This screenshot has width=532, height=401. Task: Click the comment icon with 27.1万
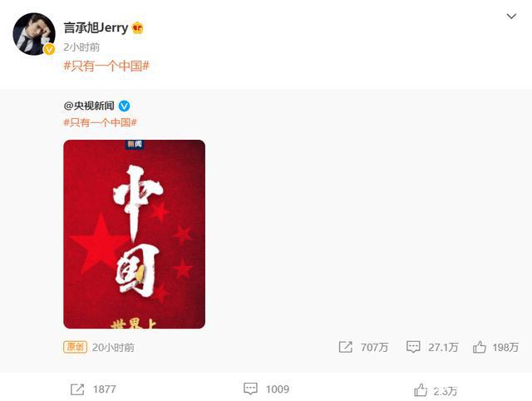click(x=413, y=347)
